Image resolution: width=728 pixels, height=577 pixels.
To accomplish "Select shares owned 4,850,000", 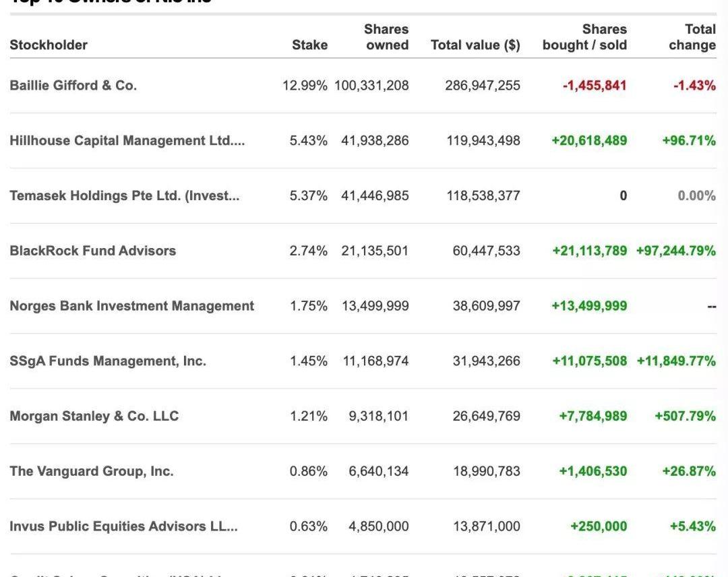I will 379,526.
